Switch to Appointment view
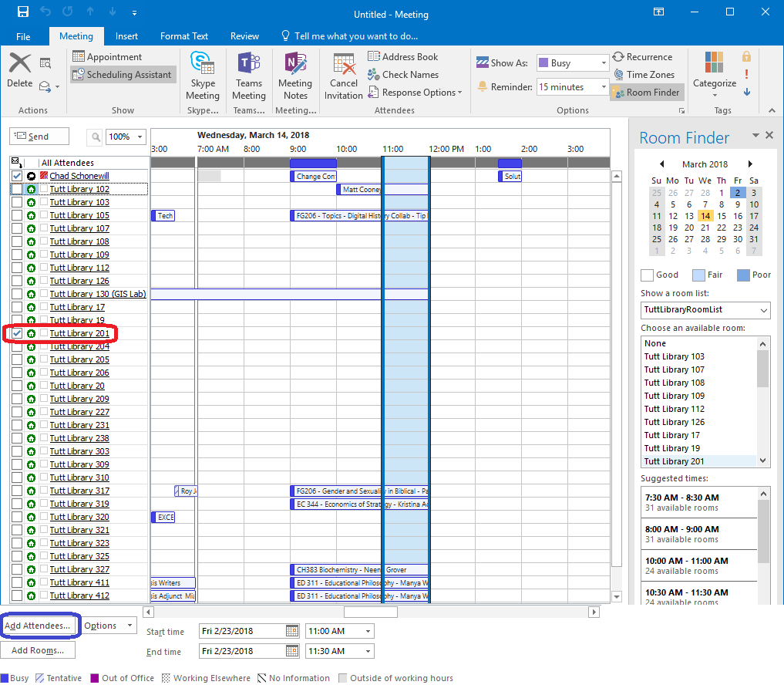This screenshot has height=695, width=784. click(107, 56)
